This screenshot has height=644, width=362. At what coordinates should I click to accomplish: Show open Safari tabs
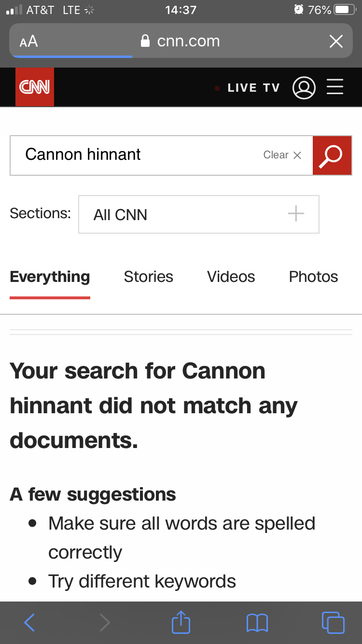tap(333, 622)
